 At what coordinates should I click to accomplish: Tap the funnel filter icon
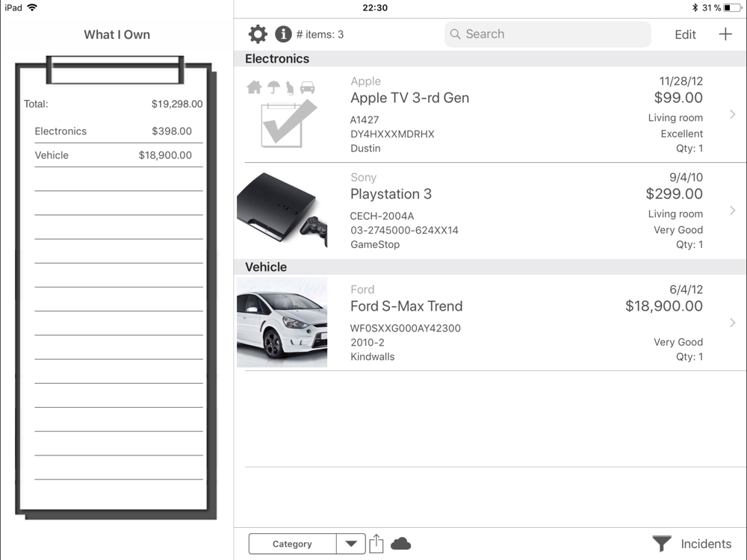tap(661, 544)
